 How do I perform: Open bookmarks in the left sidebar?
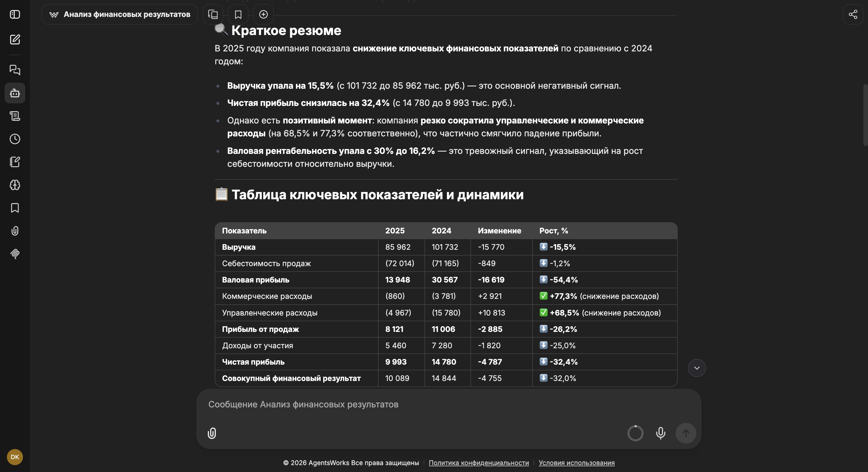point(15,208)
